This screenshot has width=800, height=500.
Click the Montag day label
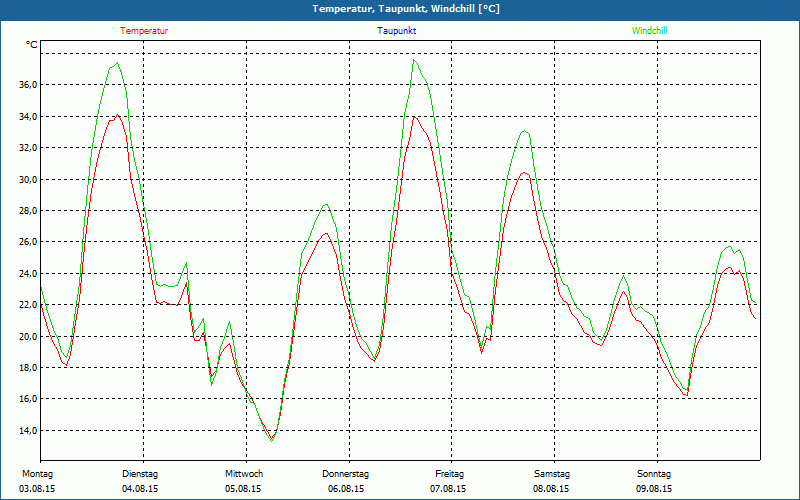click(x=37, y=474)
